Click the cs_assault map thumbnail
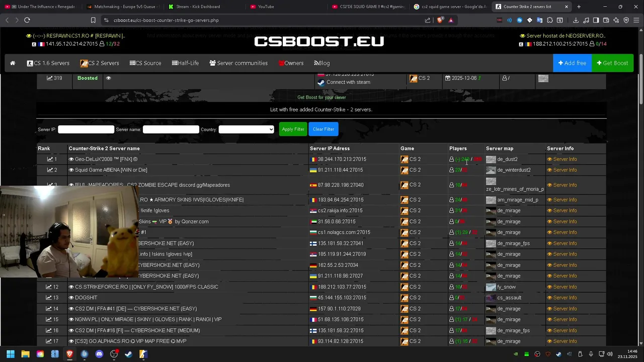644x362 pixels. [x=491, y=298]
